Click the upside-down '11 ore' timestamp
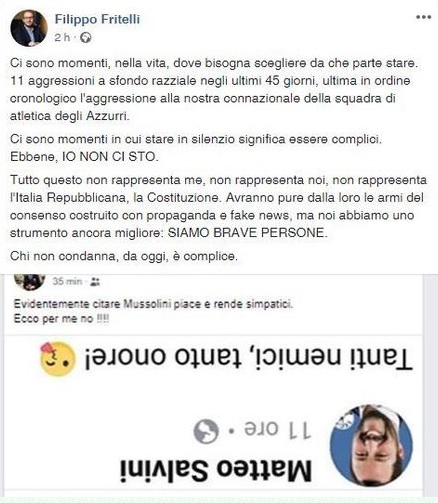This screenshot has height=503, width=438. click(x=277, y=430)
